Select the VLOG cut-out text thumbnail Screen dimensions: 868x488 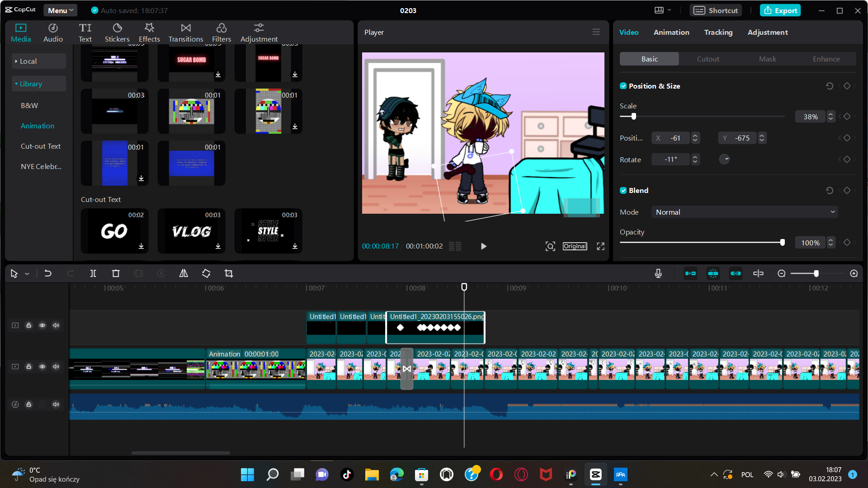(x=191, y=231)
